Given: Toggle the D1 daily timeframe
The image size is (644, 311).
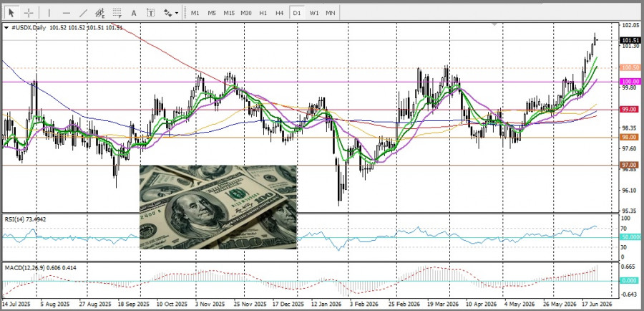Looking at the screenshot, I should [x=296, y=13].
